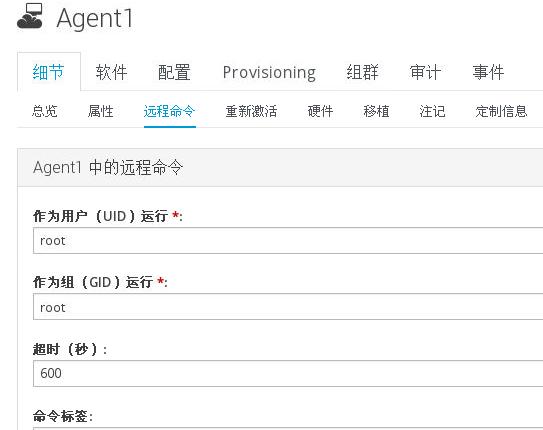Focus the 作为用户 (UID) 运行 input field
This screenshot has height=430, width=543.
click(288, 241)
